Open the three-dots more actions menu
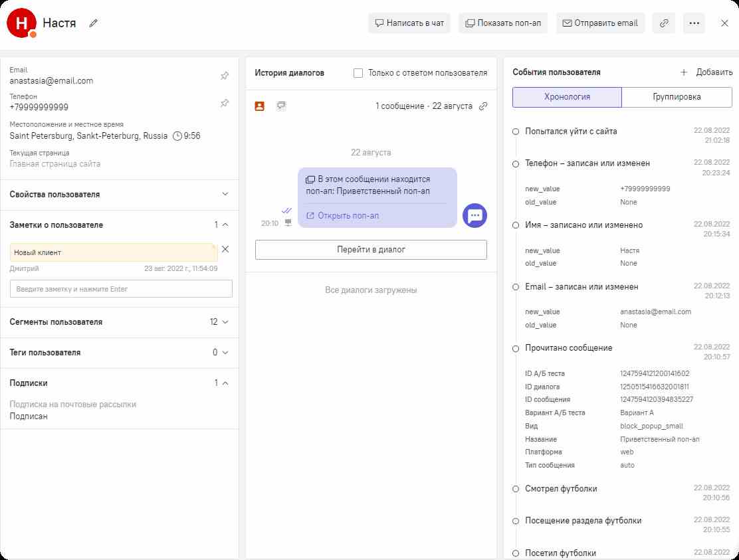 (x=694, y=23)
